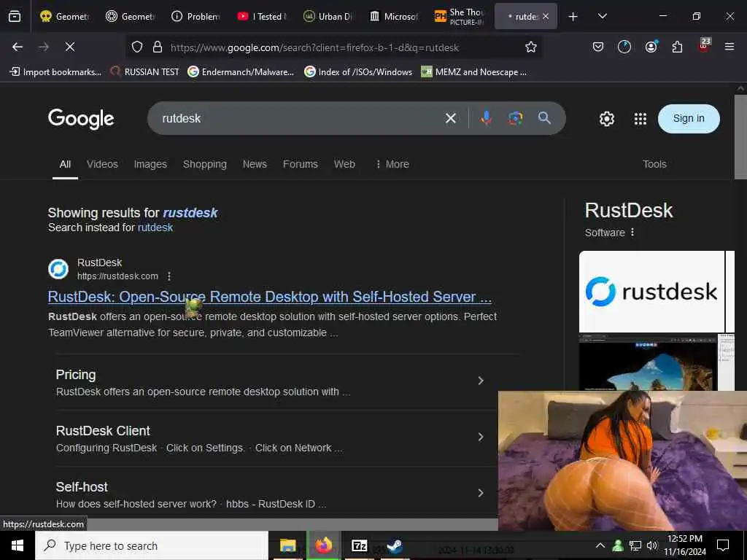Open downloads timer toolbar icon
The width and height of the screenshot is (747, 560).
(624, 47)
